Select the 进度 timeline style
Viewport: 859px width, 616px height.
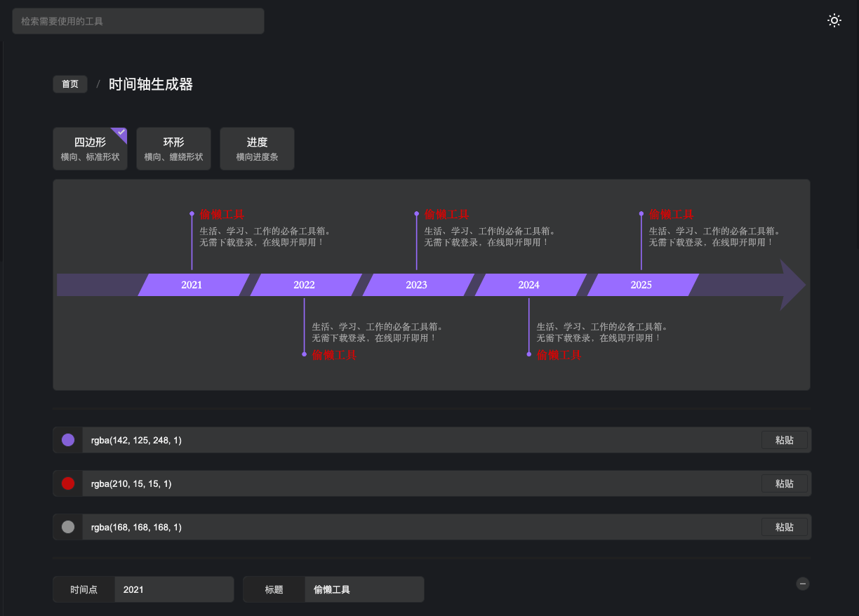pyautogui.click(x=257, y=148)
